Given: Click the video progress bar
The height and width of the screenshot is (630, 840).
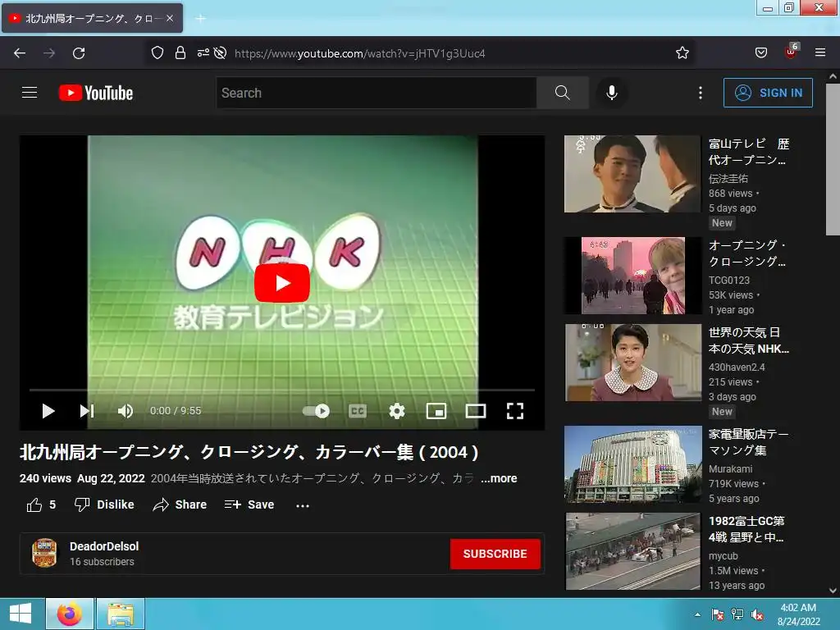Looking at the screenshot, I should point(282,390).
